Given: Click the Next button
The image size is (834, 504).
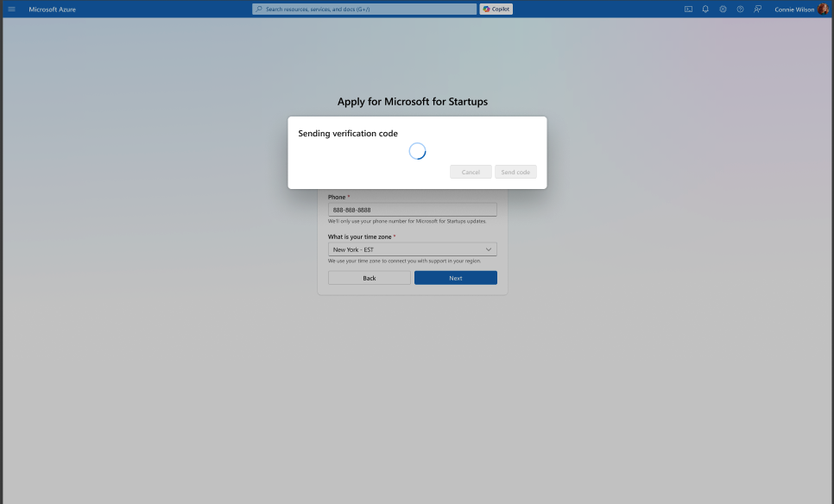Looking at the screenshot, I should [456, 278].
